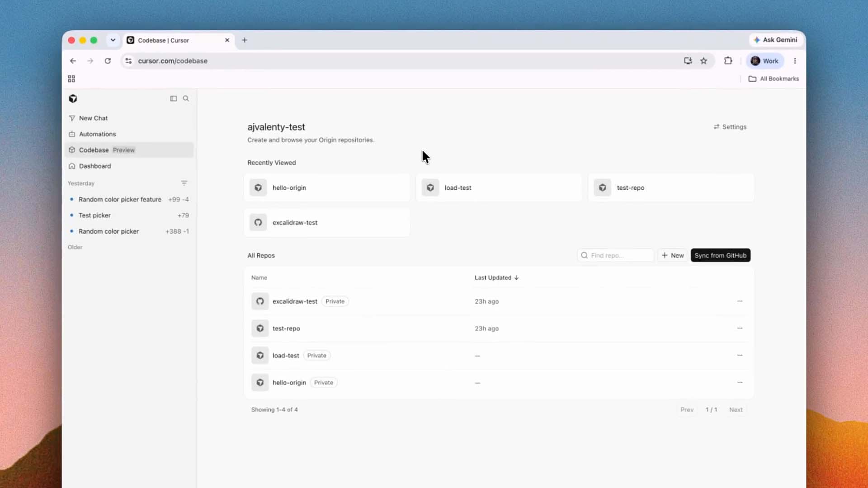Image resolution: width=868 pixels, height=488 pixels.
Task: Open hello-origin in All Repos table
Action: click(289, 383)
